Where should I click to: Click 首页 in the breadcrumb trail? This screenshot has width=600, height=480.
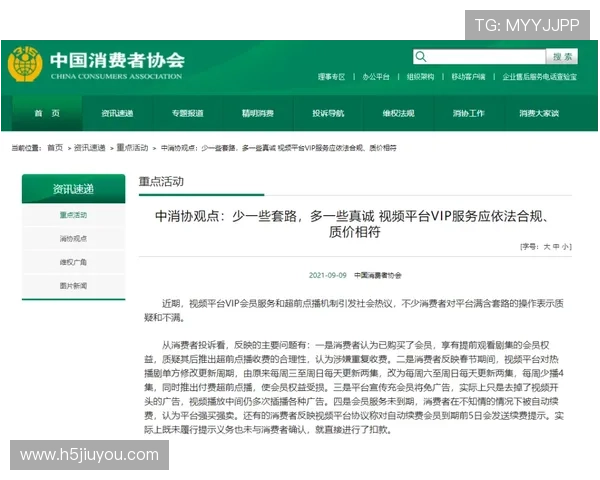click(55, 148)
